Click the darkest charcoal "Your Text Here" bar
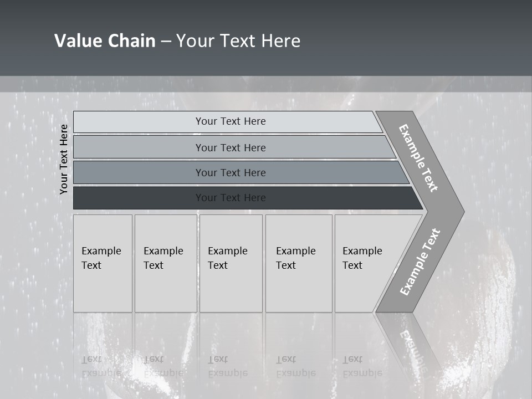Image resolution: width=532 pixels, height=399 pixels. (248, 198)
